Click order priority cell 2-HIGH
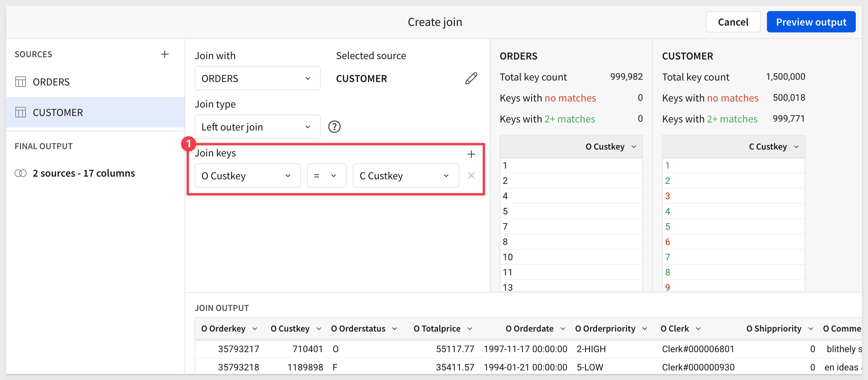Image resolution: width=868 pixels, height=380 pixels. click(591, 349)
